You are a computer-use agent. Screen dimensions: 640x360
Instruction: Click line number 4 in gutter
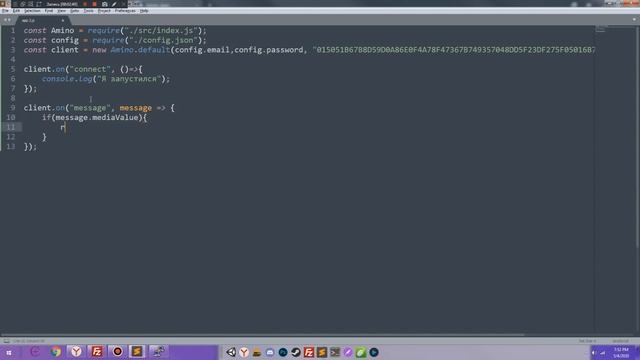(13, 60)
